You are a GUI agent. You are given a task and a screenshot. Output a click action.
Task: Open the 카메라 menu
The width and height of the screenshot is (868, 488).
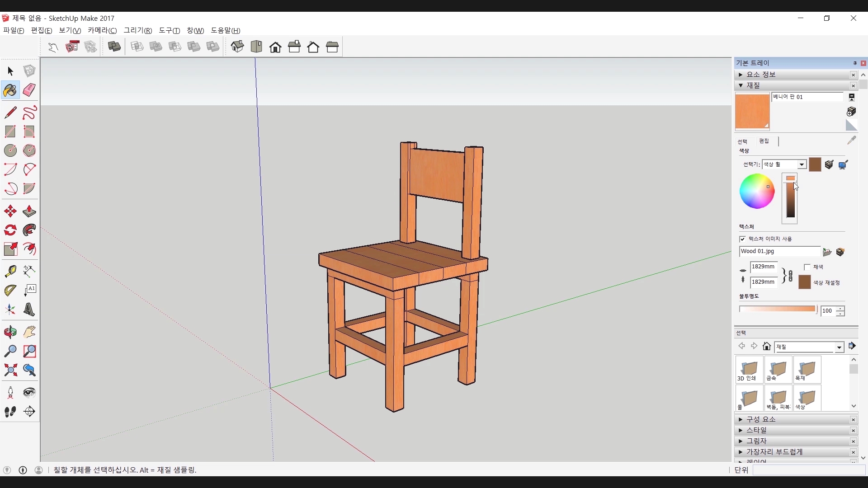(102, 30)
